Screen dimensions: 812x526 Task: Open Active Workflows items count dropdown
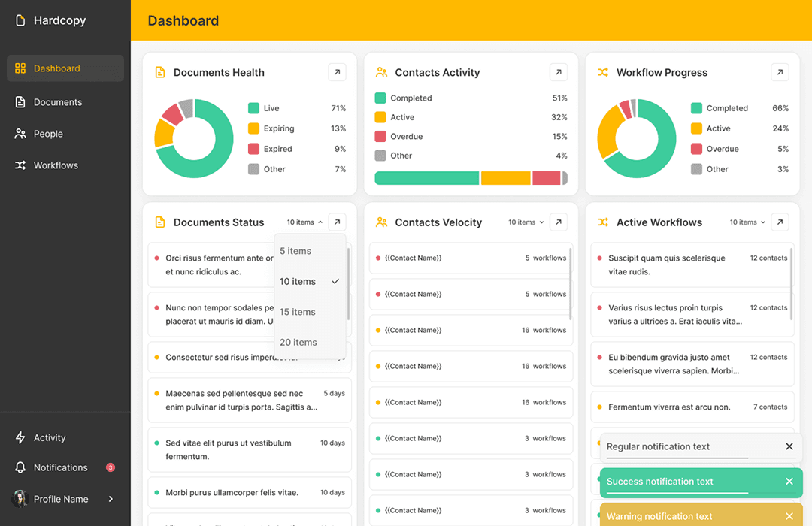pyautogui.click(x=747, y=222)
